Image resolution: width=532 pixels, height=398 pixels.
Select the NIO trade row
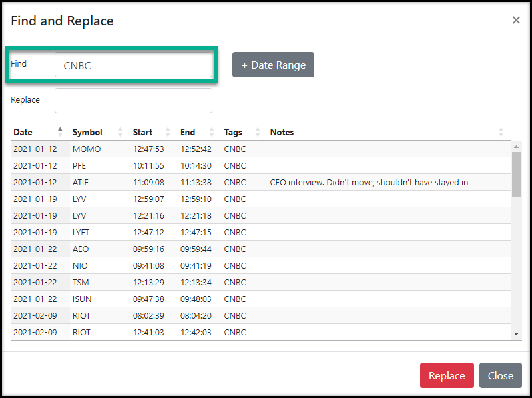coord(87,266)
